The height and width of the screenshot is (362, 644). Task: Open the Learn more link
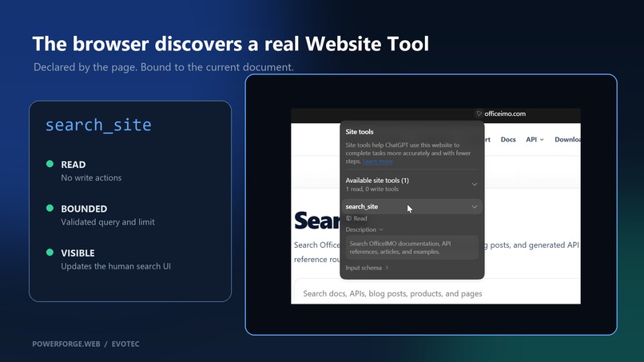coord(377,161)
